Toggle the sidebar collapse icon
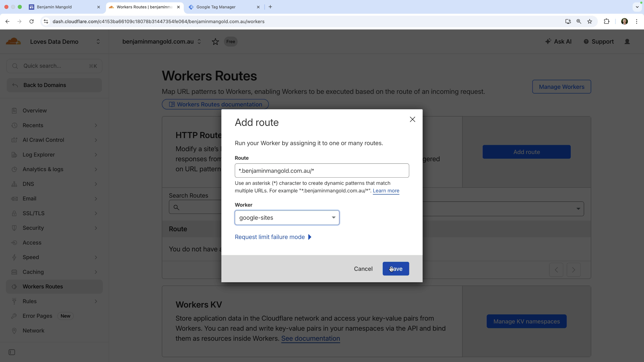Screen dimensions: 644x362 click(x=12, y=352)
